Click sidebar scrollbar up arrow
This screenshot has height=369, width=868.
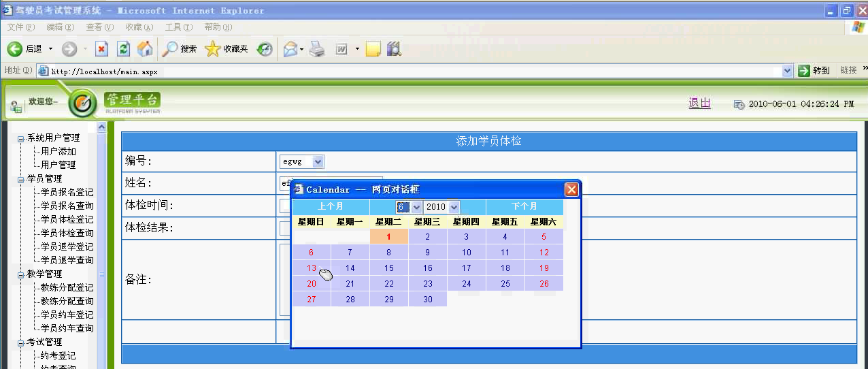101,127
